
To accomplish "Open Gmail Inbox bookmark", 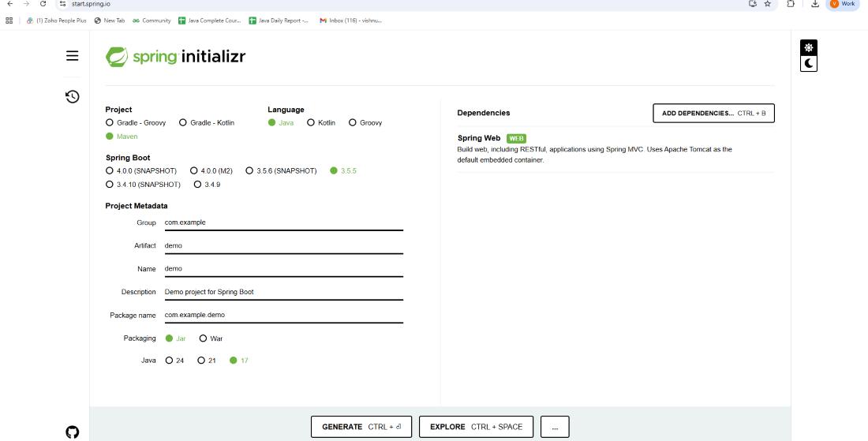I will [x=350, y=21].
